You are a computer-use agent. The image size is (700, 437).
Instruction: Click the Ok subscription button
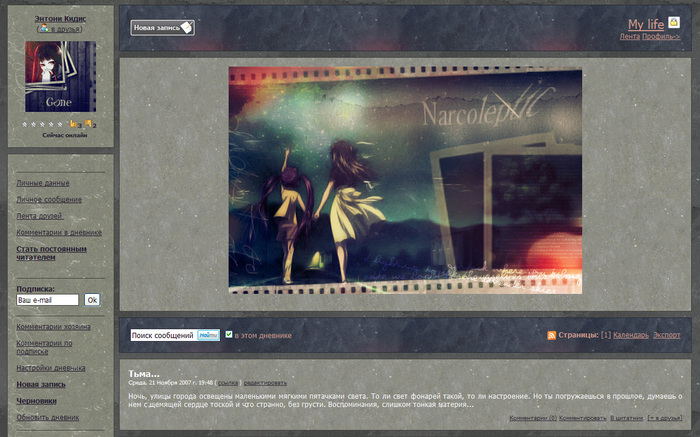tap(92, 300)
